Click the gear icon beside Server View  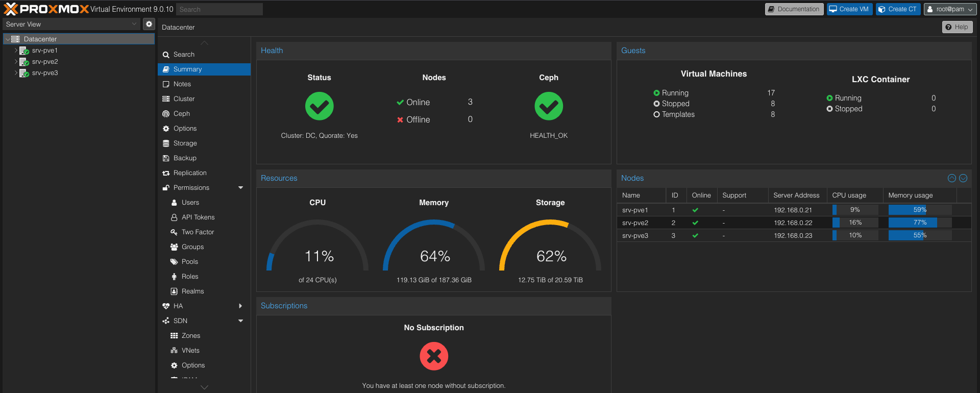[x=149, y=24]
